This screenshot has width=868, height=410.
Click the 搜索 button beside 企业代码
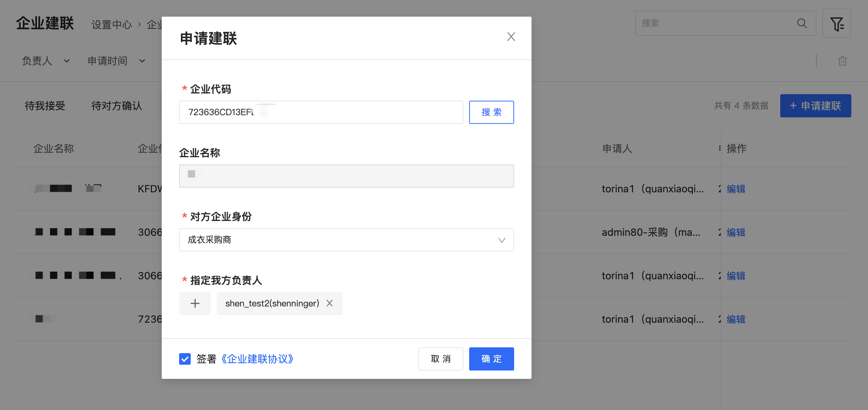click(491, 112)
